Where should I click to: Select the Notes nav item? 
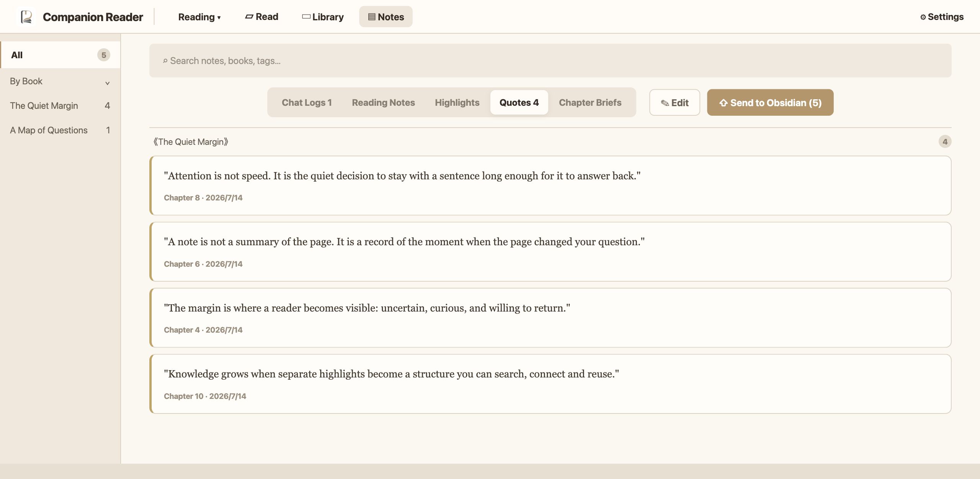click(x=386, y=17)
